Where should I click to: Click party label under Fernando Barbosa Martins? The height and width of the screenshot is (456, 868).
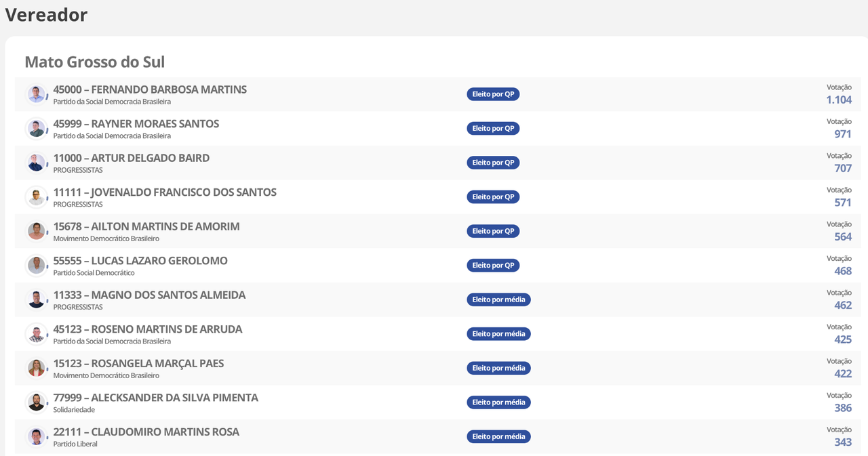pyautogui.click(x=112, y=102)
